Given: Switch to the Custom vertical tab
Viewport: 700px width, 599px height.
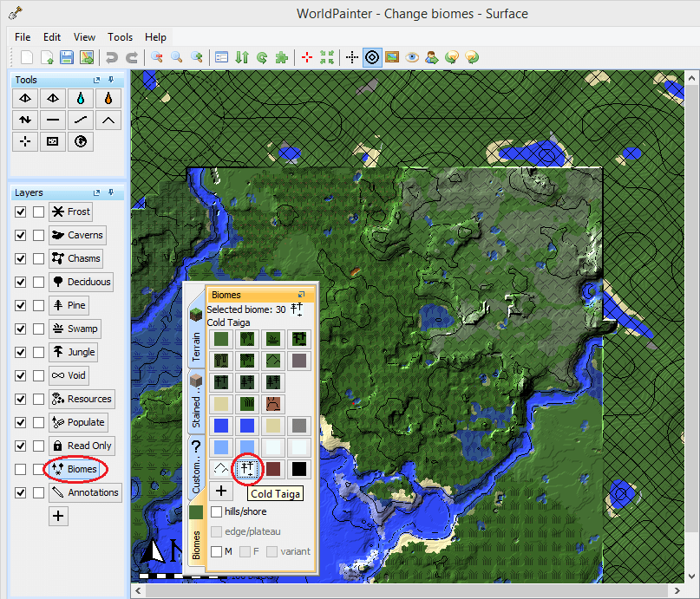Looking at the screenshot, I should coord(196,466).
